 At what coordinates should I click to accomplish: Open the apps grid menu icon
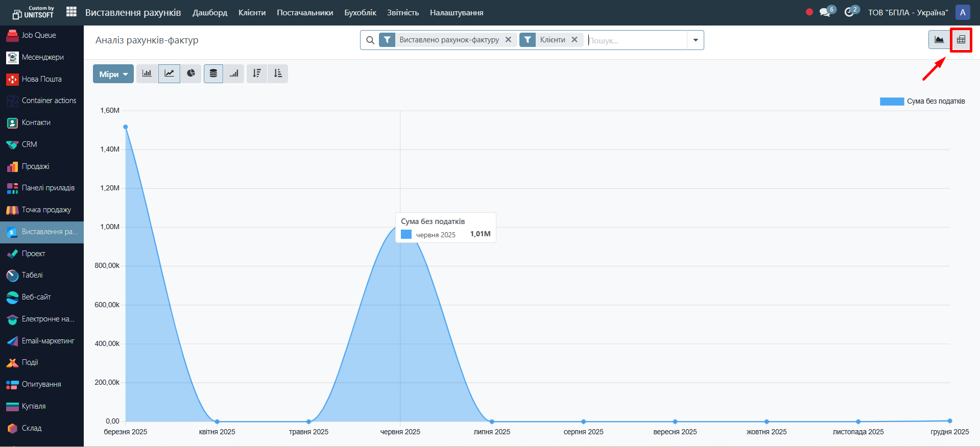point(71,12)
